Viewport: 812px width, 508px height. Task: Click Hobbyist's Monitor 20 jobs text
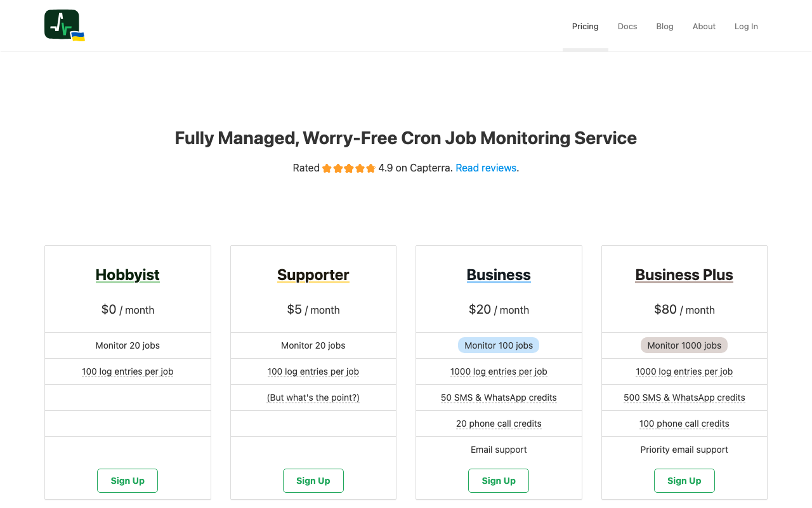pyautogui.click(x=128, y=345)
